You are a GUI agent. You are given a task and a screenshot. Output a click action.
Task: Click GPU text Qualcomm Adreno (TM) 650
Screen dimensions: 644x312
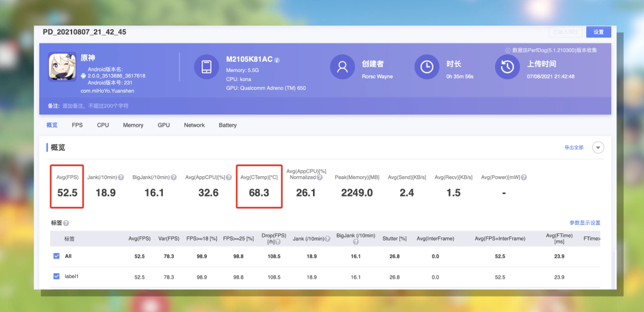click(266, 88)
